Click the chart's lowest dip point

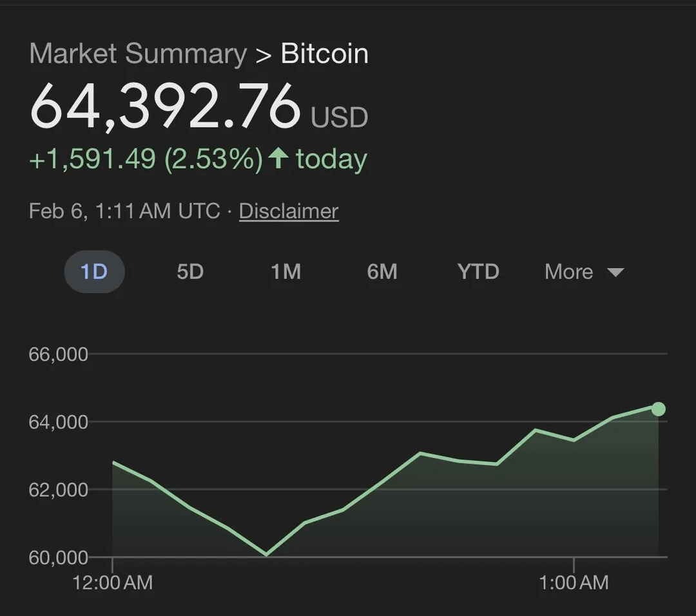(266, 554)
